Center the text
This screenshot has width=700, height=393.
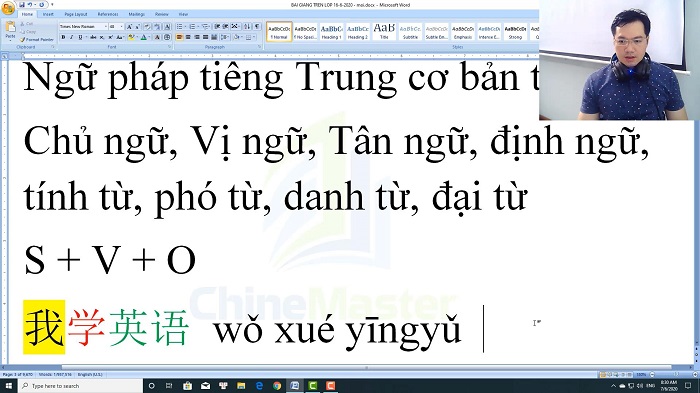pyautogui.click(x=188, y=37)
